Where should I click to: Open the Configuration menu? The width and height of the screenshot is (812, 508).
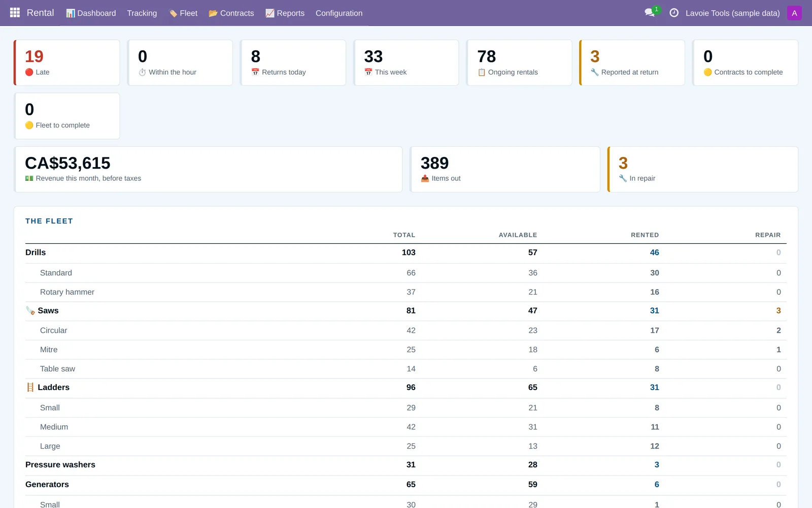(x=339, y=13)
